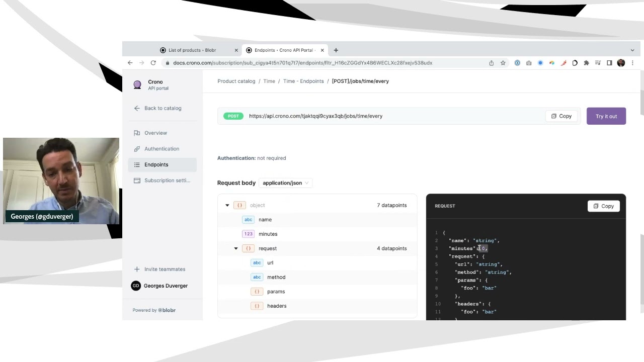Click Invite teammates
Viewport: 644px width, 362px height.
159,269
